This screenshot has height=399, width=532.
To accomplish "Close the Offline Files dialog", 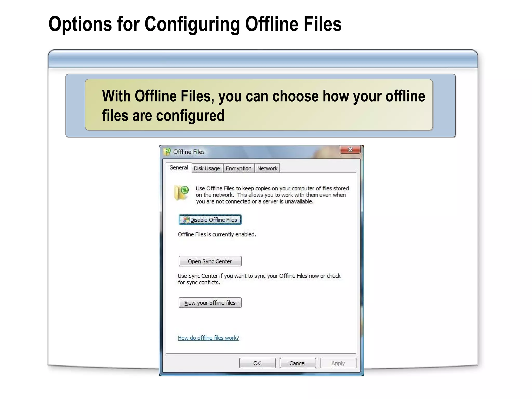I will click(350, 150).
